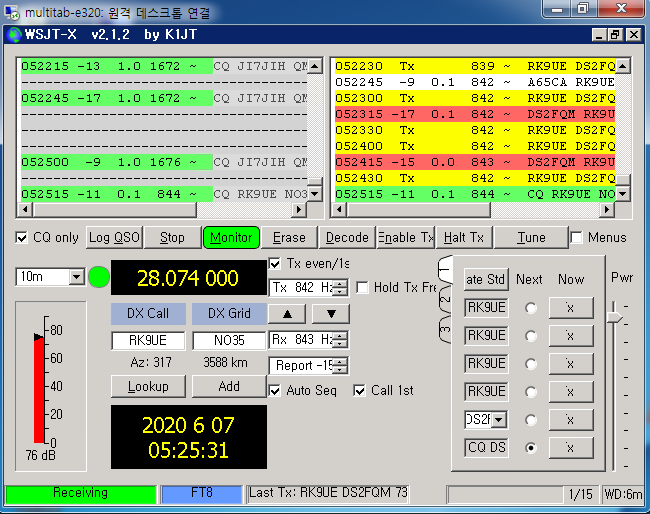Click the Enable Tx button

click(x=406, y=238)
